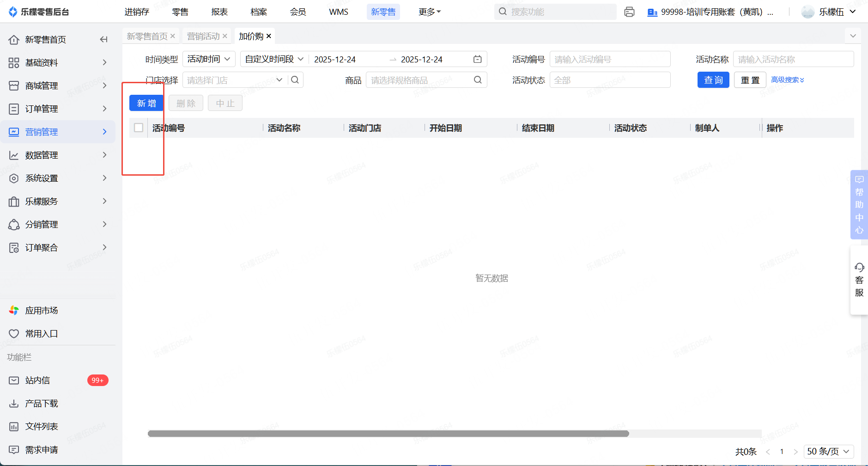Open the 自定义时间段 dropdown
Viewport: 868px width, 466px height.
274,59
